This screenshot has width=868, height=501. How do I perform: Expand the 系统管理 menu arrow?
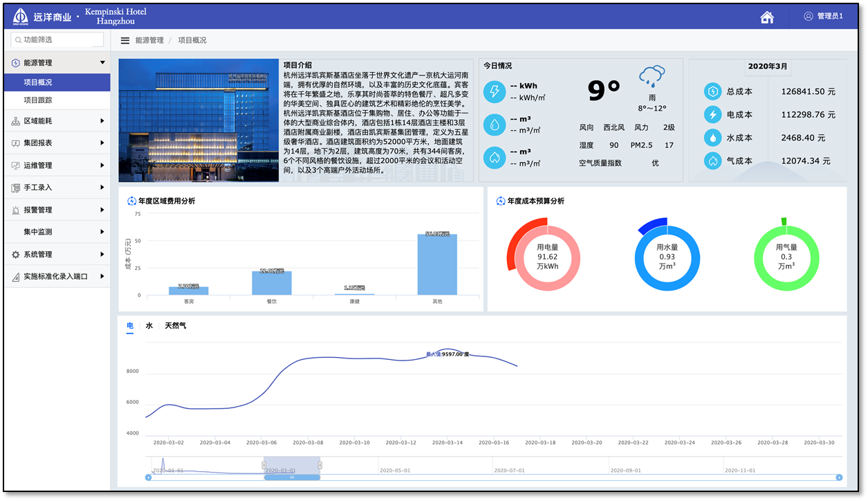tap(102, 255)
